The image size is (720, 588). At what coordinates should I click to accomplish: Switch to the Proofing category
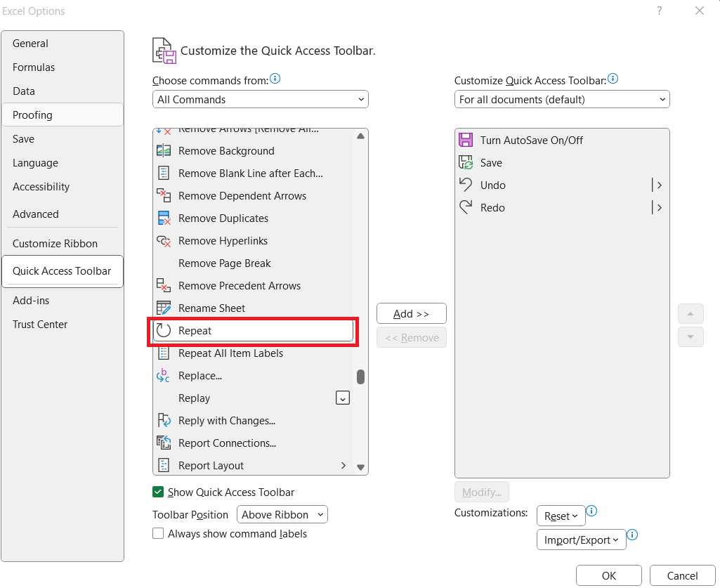(63, 115)
